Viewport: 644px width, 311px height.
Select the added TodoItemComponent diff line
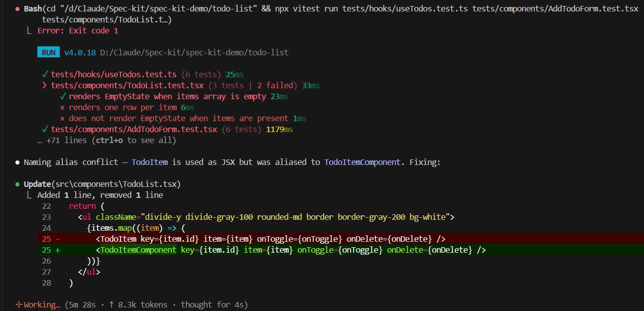(289, 250)
